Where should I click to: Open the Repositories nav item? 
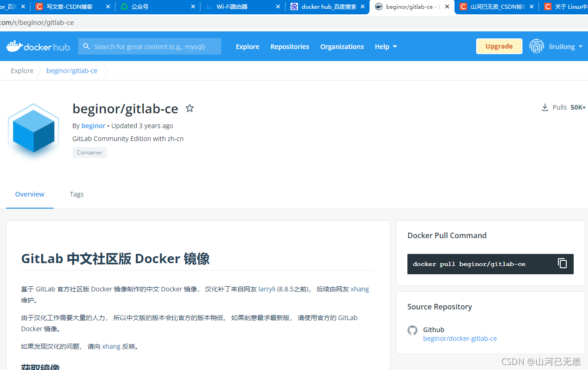(x=290, y=46)
